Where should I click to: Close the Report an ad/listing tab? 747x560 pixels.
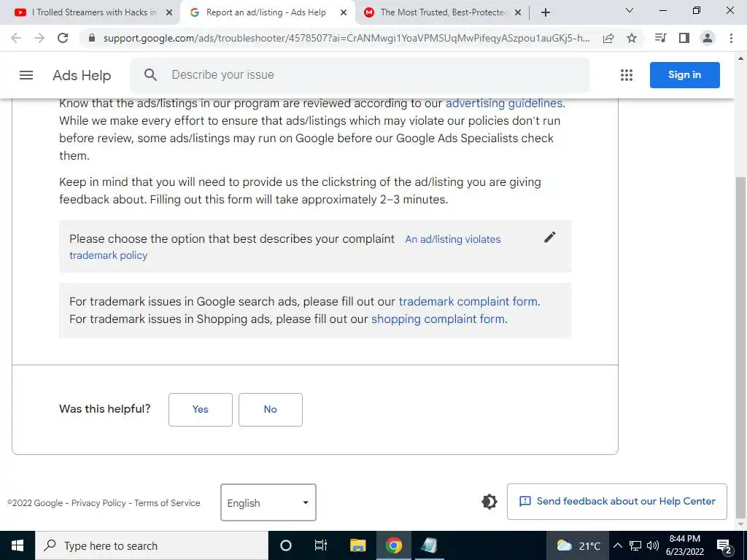click(344, 13)
